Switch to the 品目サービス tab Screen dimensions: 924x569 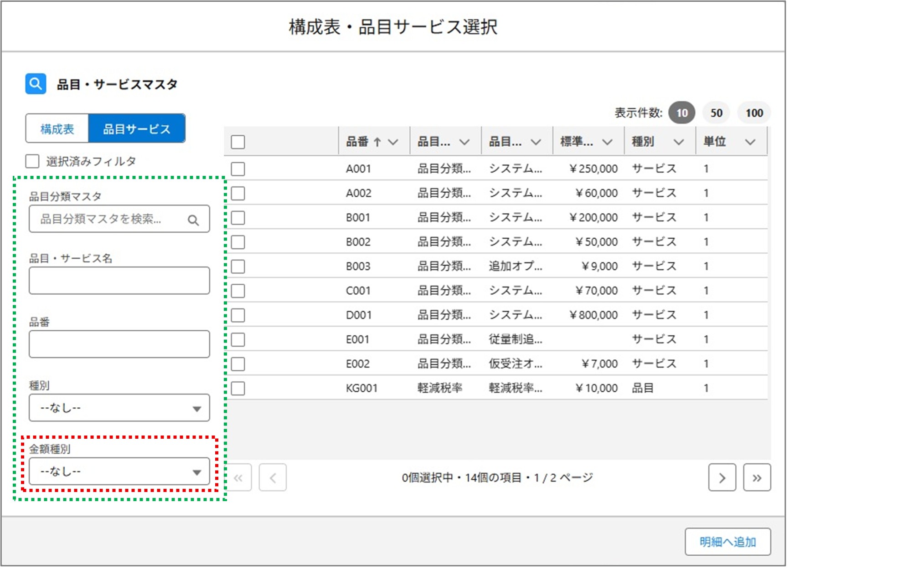click(x=138, y=128)
